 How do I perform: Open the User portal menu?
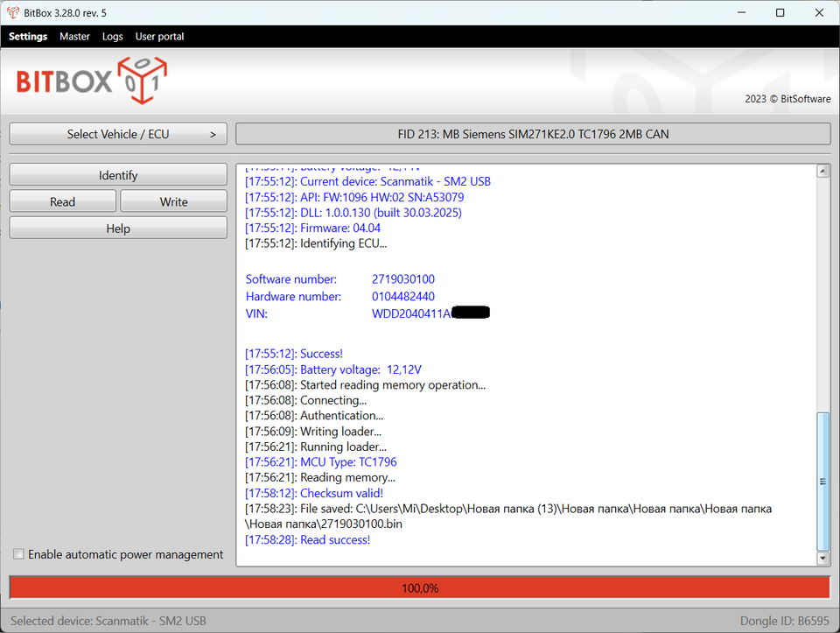pos(159,37)
